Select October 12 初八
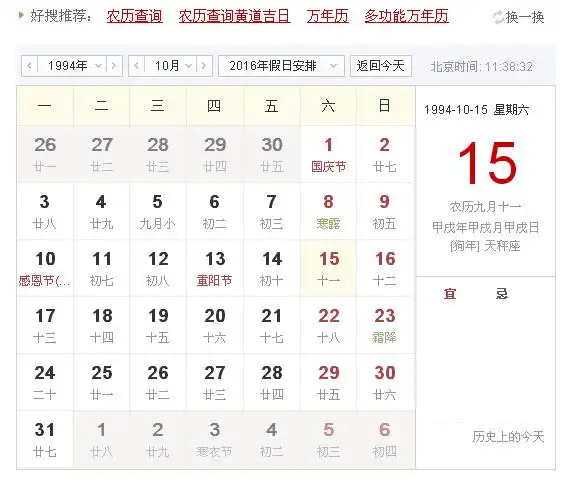Viewport: 577px width, 483px height. (x=158, y=269)
